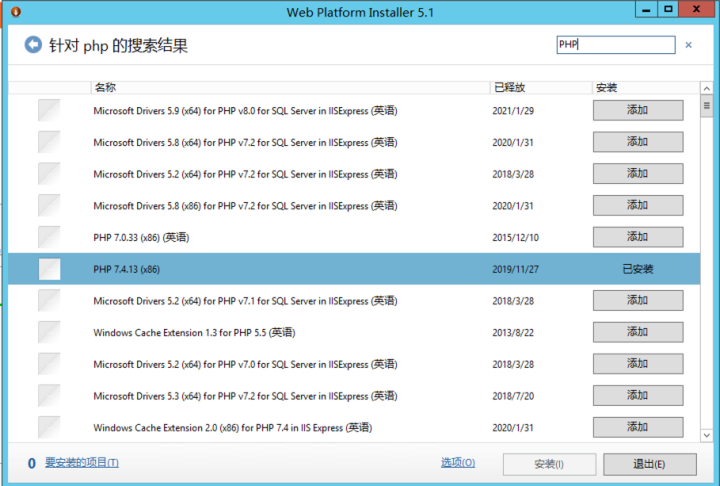Add Microsoft Drivers 5.9 (x64) for PHP v8.0

(x=638, y=110)
